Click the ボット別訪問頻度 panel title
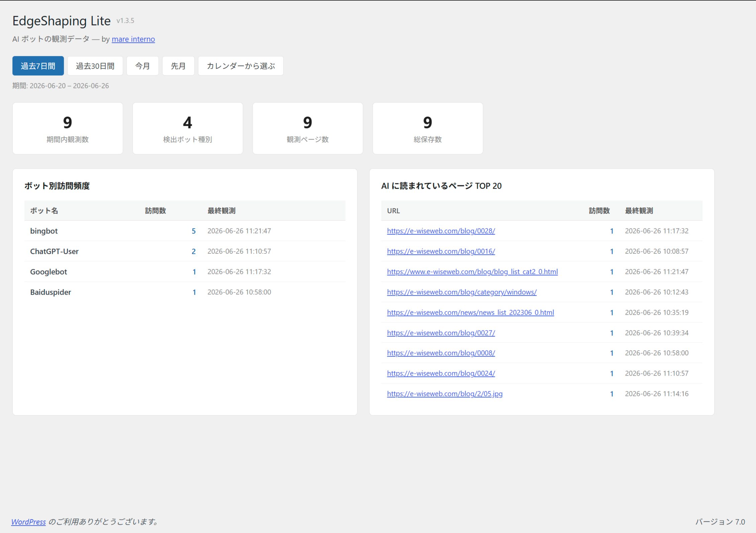The image size is (756, 533). pos(57,186)
